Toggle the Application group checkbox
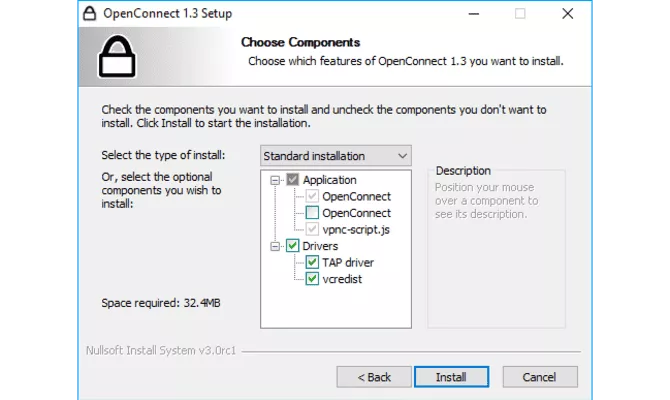The width and height of the screenshot is (670, 400). (x=293, y=180)
